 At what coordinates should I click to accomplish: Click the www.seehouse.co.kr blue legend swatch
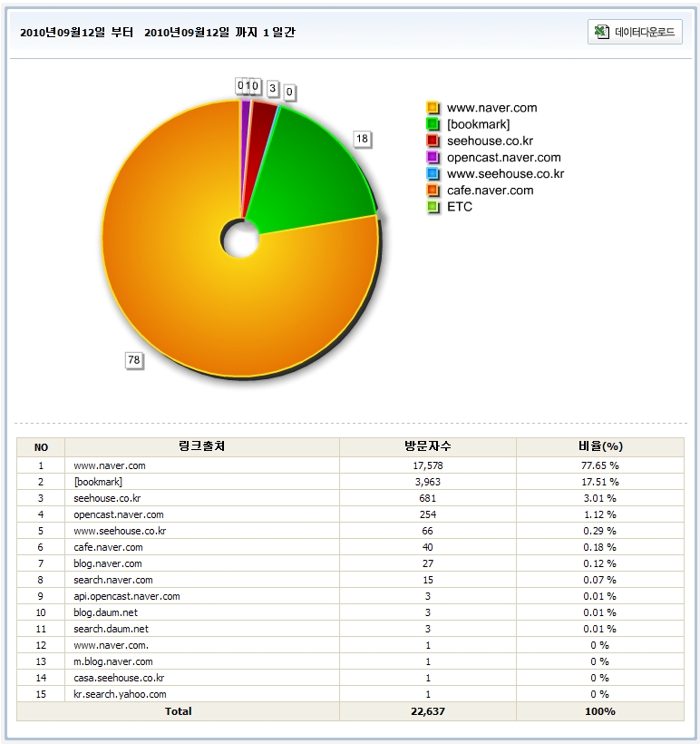point(433,173)
